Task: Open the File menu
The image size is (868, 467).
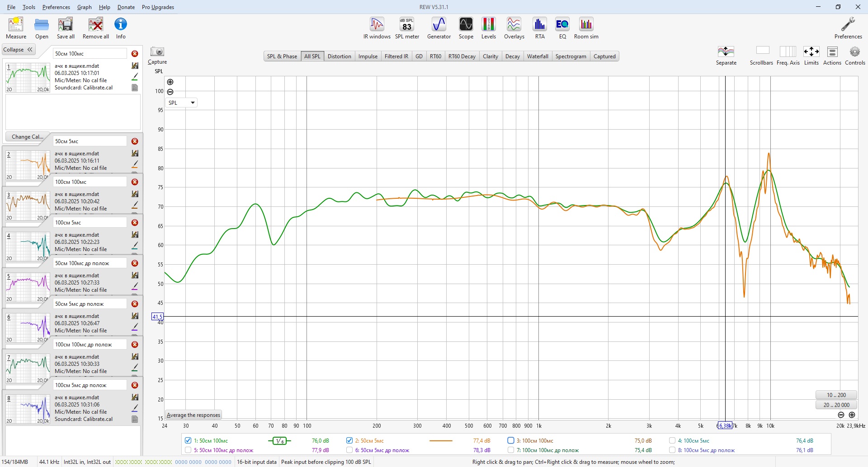Action: (x=11, y=7)
